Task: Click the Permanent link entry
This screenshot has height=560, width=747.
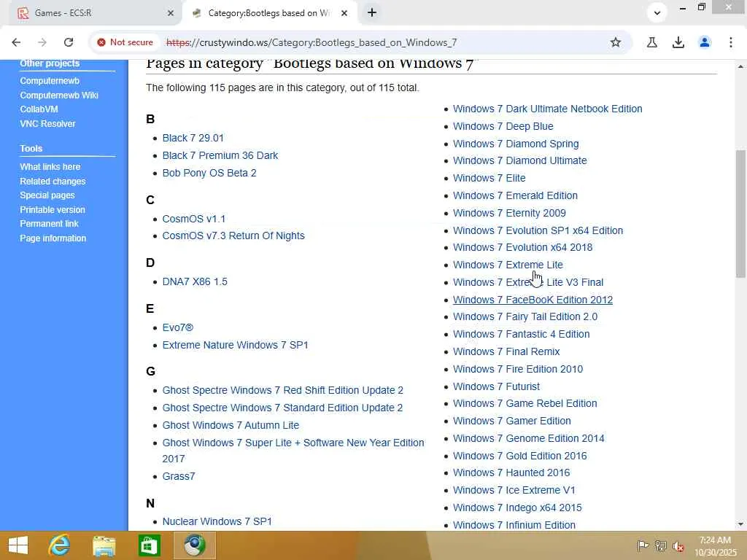Action: (x=49, y=224)
